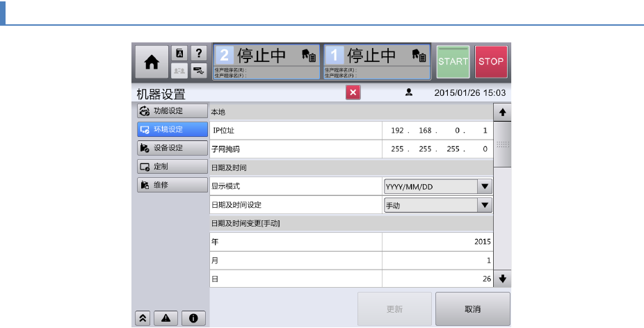
Task: Click the network connection icon
Action: pyautogui.click(x=200, y=70)
